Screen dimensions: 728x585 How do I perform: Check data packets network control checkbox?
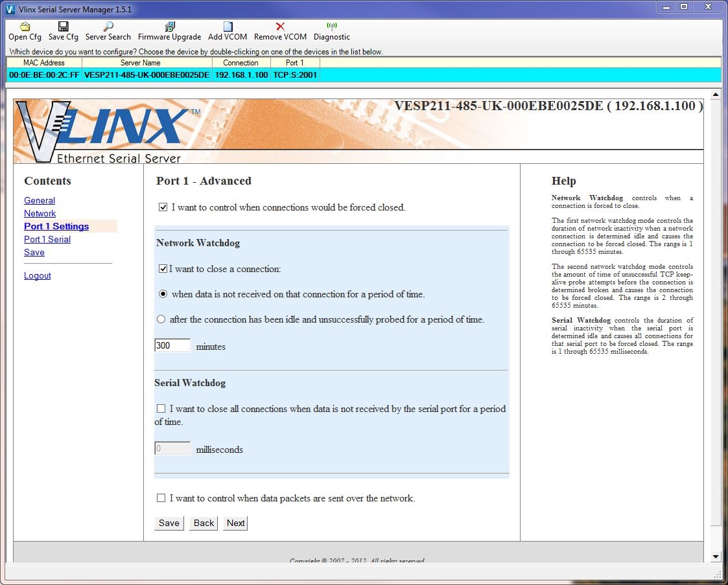coord(161,498)
